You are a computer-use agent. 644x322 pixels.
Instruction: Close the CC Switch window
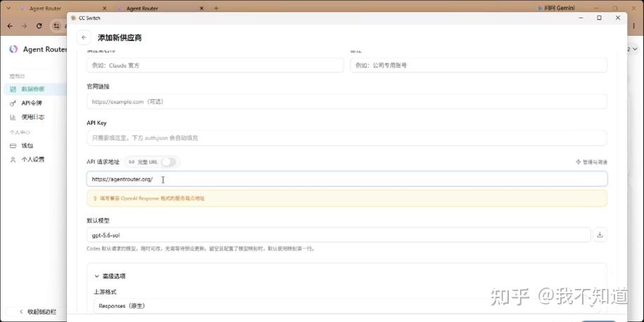618,18
